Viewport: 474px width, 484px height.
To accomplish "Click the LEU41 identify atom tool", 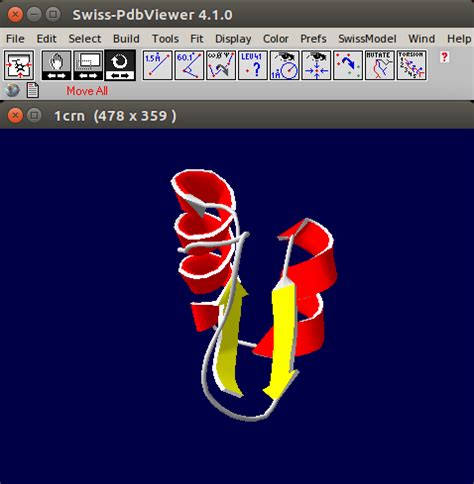I will (253, 65).
